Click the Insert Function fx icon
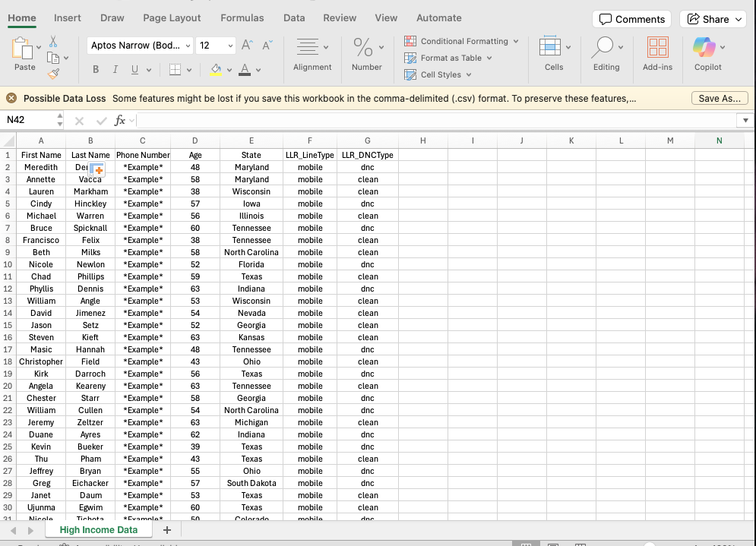 click(x=119, y=121)
